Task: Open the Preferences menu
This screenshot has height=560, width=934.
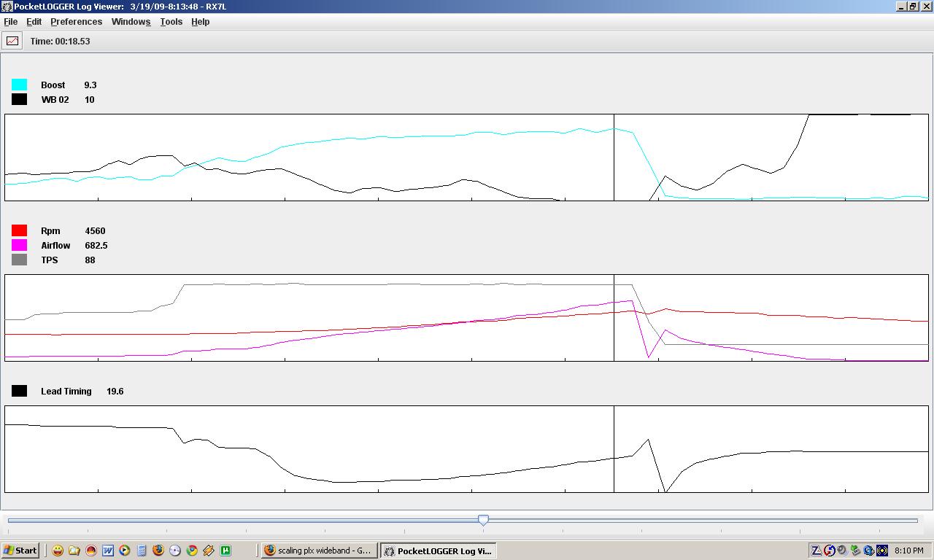Action: [x=76, y=22]
